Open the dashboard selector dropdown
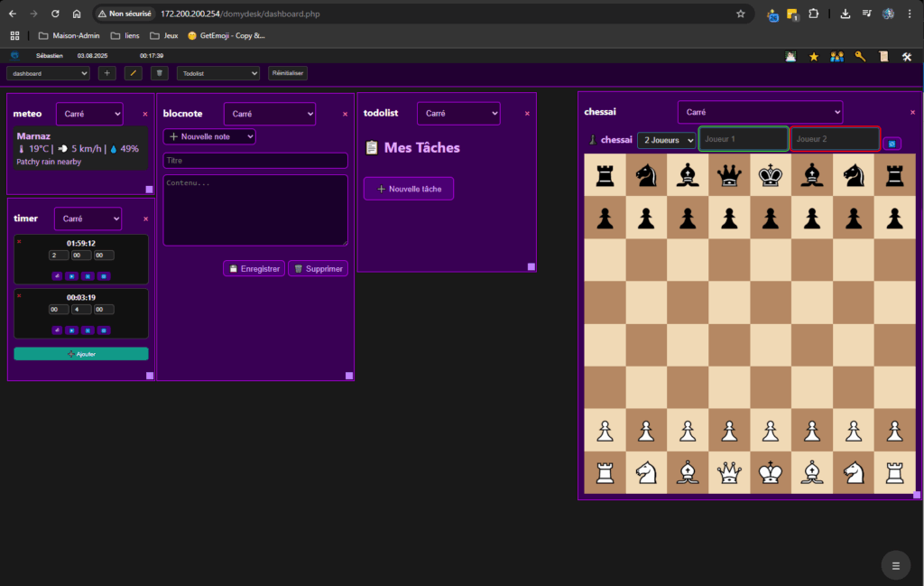Image resolution: width=924 pixels, height=586 pixels. tap(48, 73)
